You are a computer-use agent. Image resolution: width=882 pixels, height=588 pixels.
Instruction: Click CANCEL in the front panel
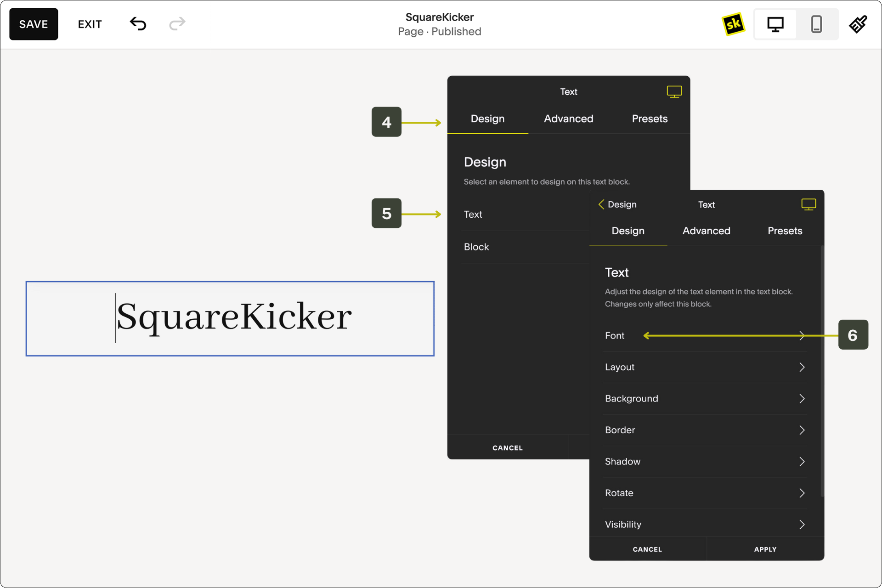click(647, 549)
